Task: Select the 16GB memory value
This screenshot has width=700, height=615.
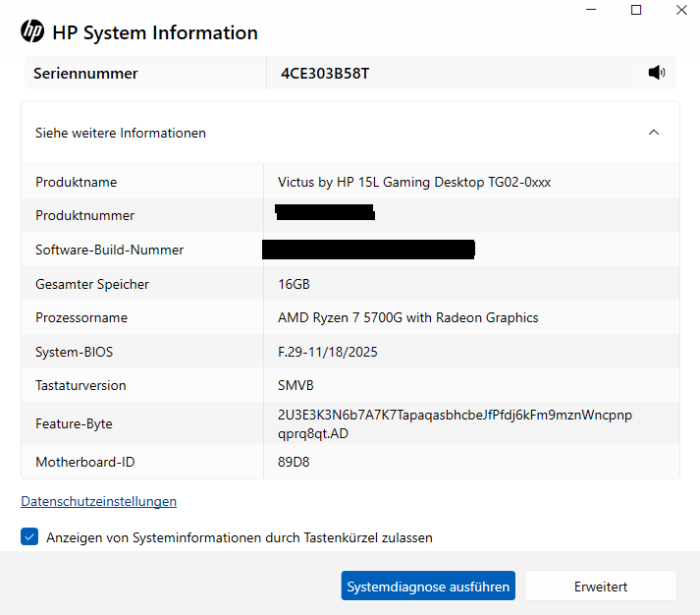Action: coord(294,284)
